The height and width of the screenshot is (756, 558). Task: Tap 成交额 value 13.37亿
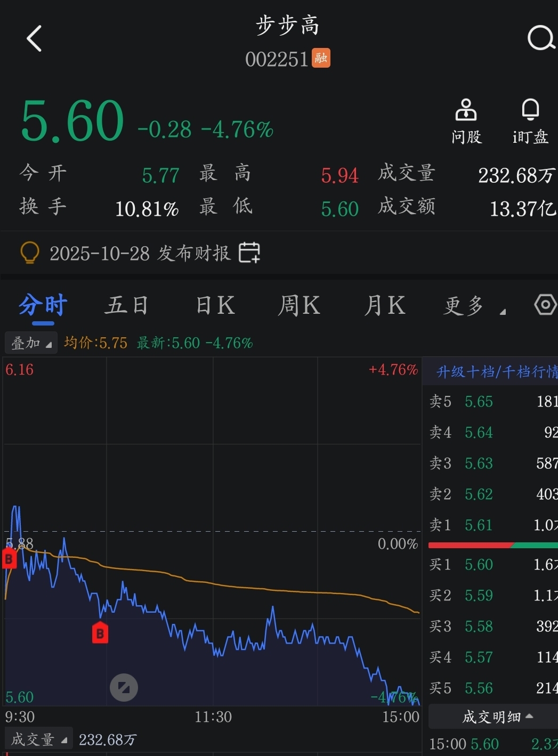(522, 209)
